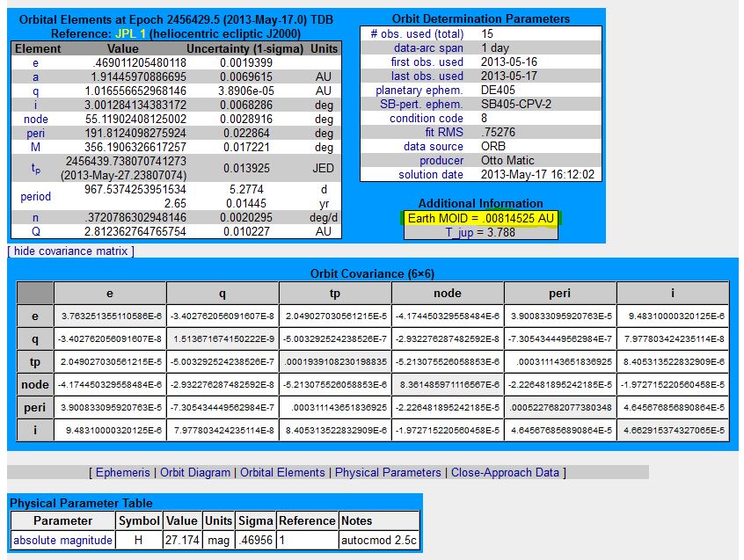Click the '# obs. used (total)' label

click(x=416, y=33)
